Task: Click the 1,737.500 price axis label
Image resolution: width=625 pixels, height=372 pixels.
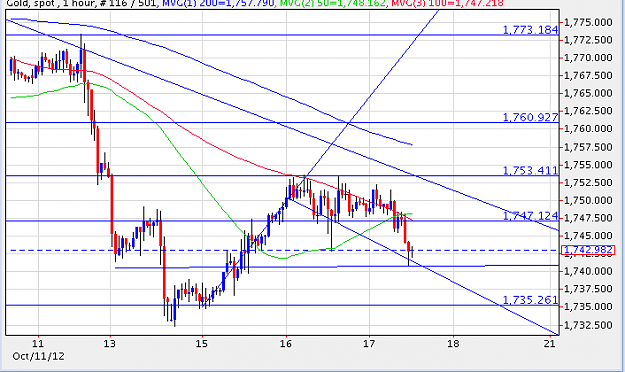Action: coord(589,289)
